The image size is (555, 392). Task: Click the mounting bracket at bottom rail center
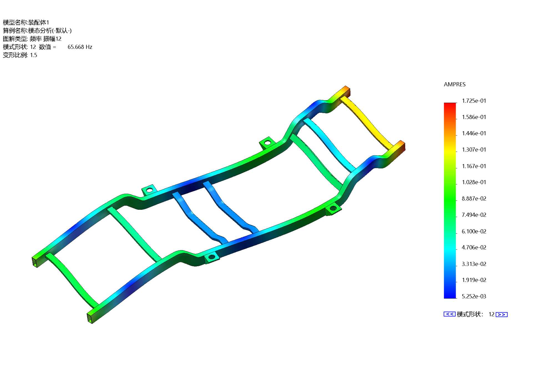tap(211, 257)
